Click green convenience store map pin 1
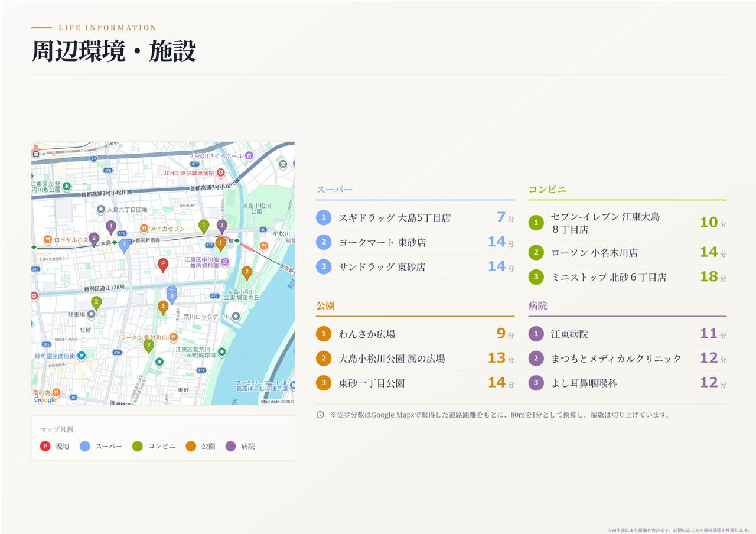The height and width of the screenshot is (534, 756). [x=204, y=226]
